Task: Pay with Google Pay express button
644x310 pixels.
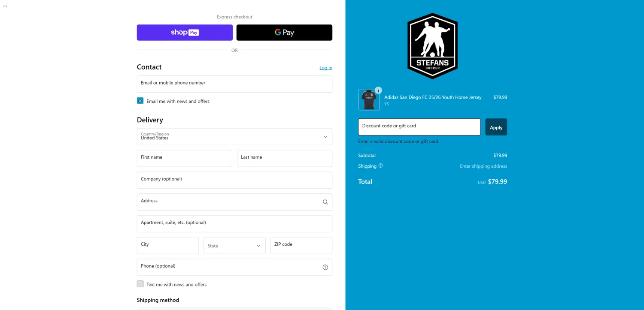Action: (x=284, y=33)
